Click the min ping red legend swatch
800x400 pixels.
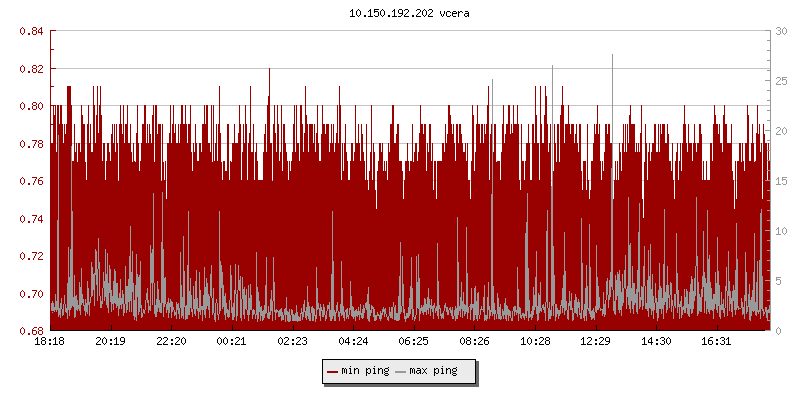point(333,371)
